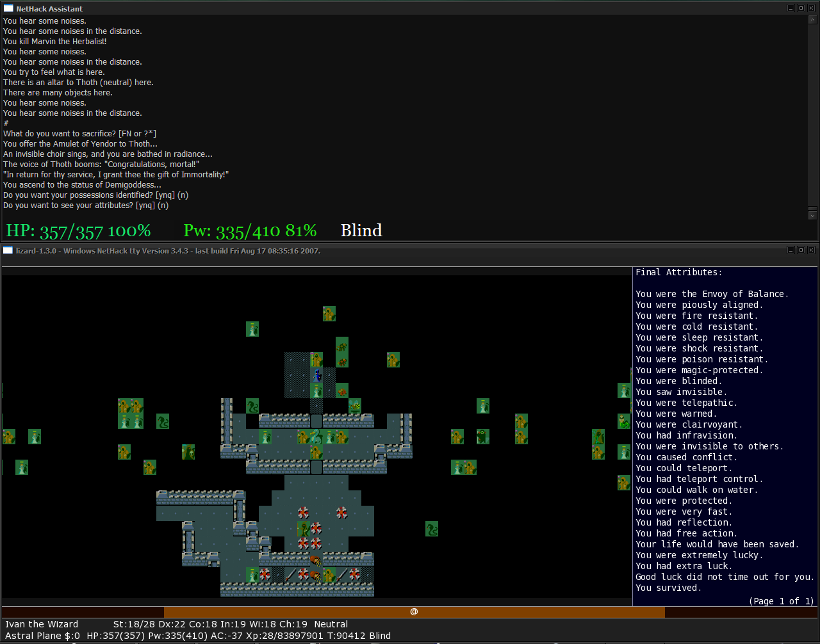Click the upper doorway in the temple wall
Viewport: 820px width, 644px height.
316,421
